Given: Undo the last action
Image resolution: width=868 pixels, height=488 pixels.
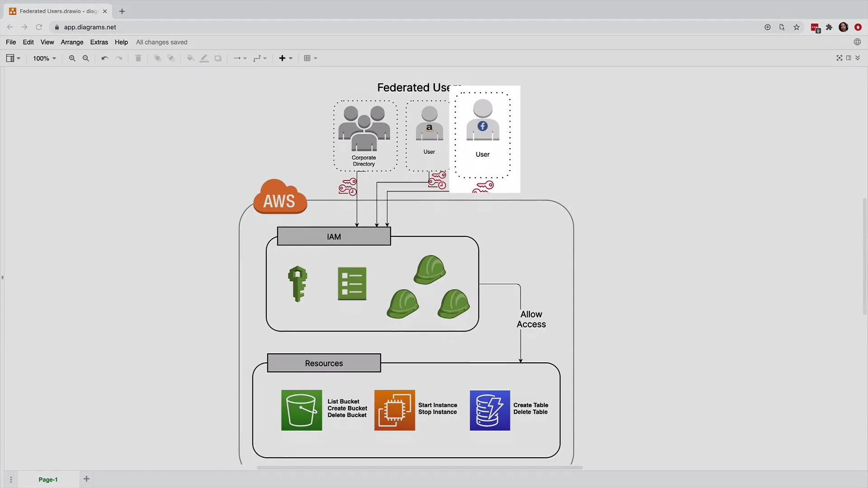Looking at the screenshot, I should [105, 58].
